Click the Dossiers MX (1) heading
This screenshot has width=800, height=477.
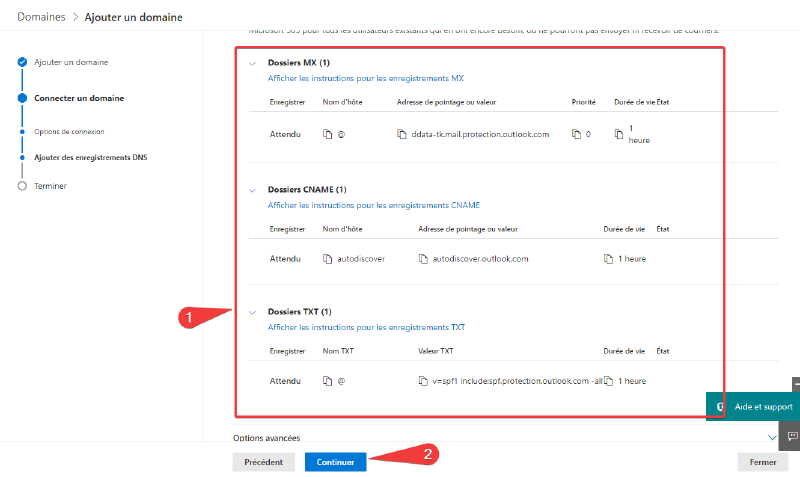point(298,63)
